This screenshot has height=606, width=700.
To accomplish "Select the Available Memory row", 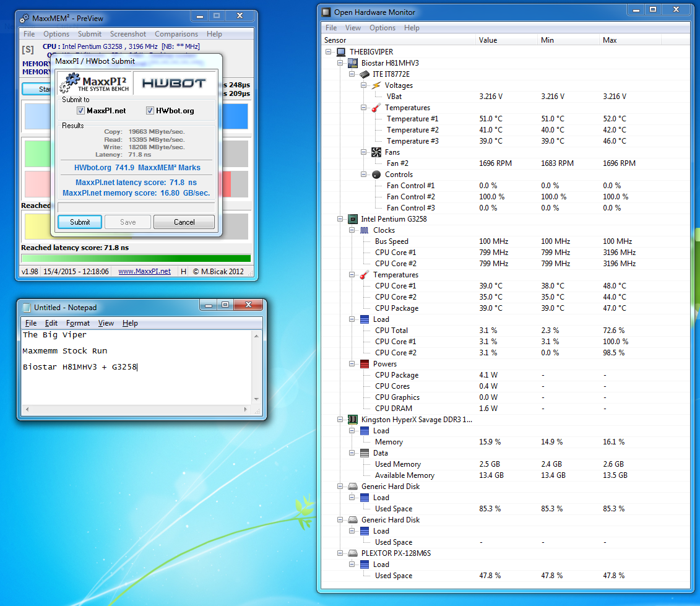I will [x=506, y=475].
